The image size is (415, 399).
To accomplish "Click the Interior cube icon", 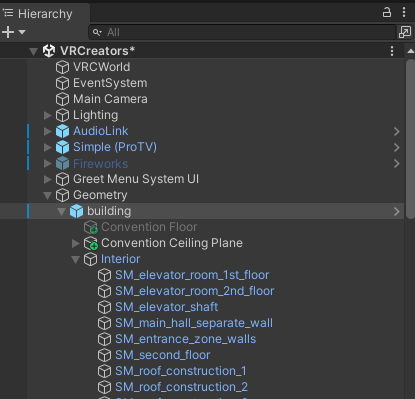I will [91, 259].
